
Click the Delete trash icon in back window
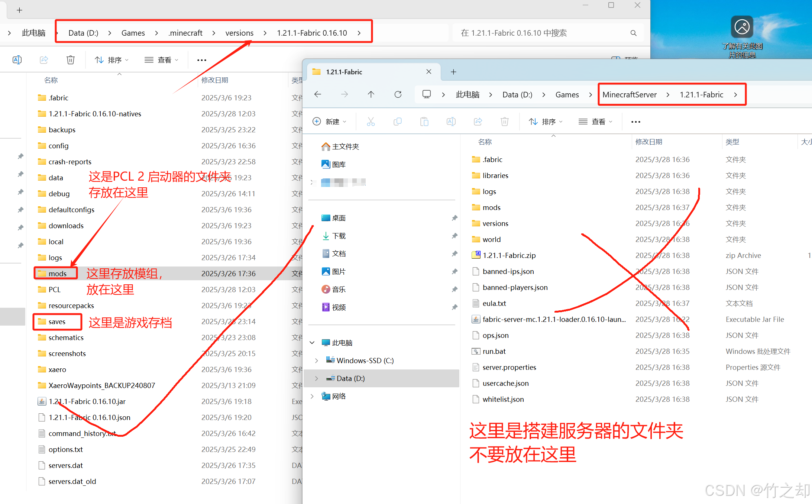tap(70, 60)
